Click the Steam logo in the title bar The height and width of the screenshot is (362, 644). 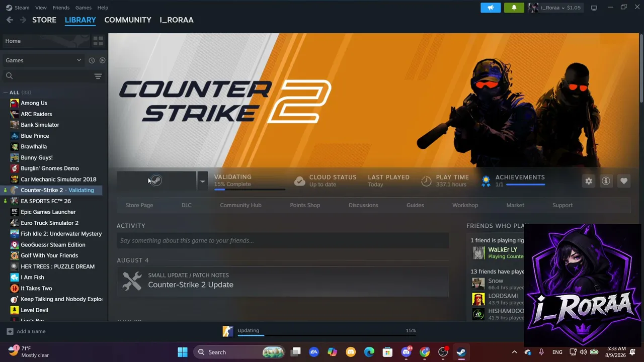(x=9, y=8)
